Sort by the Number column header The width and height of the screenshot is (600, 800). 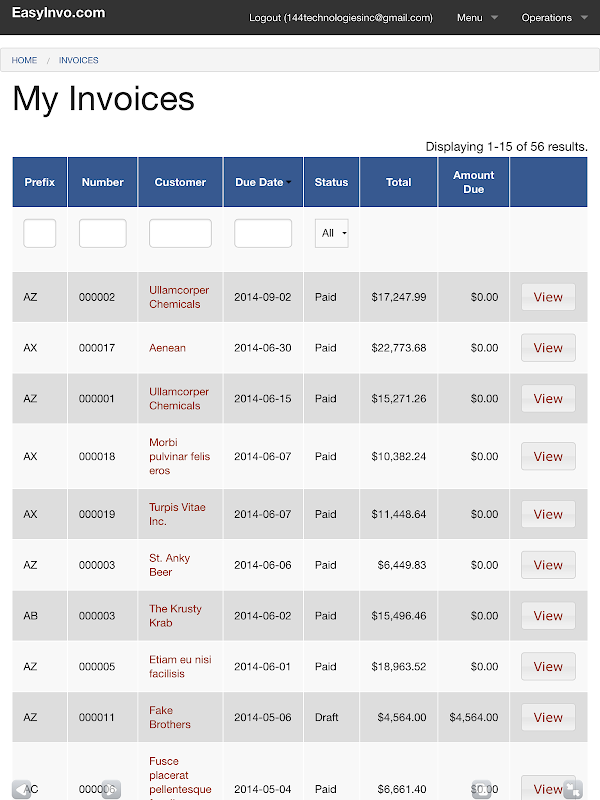pos(103,182)
